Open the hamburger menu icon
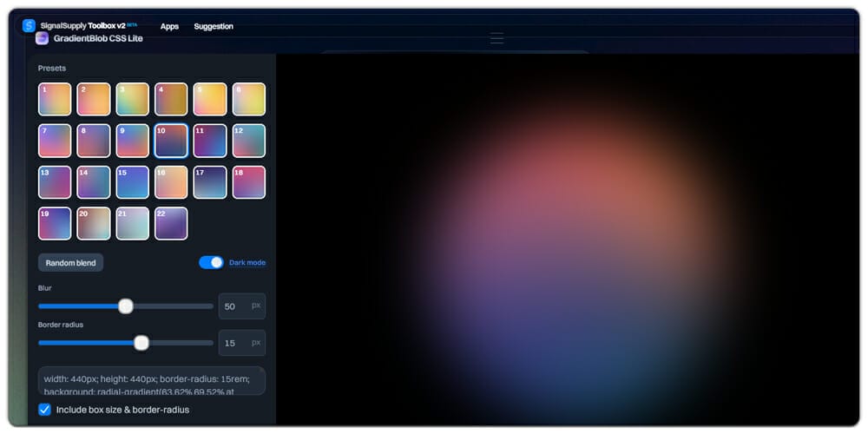The image size is (868, 434). (x=496, y=38)
